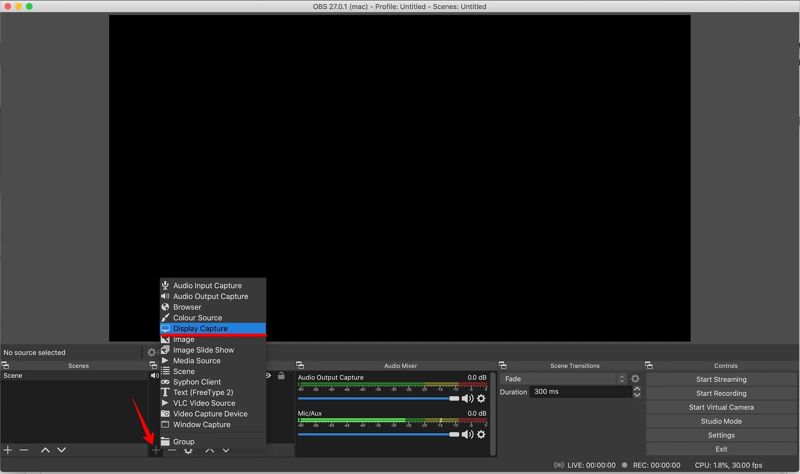Open the Fade transition dropdown
Screen dimensions: 800x474
tap(564, 380)
